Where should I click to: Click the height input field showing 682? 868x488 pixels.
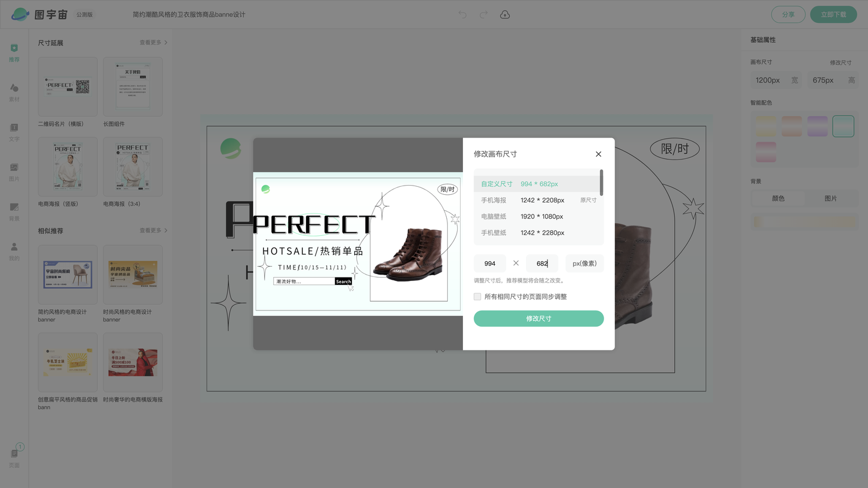(542, 263)
